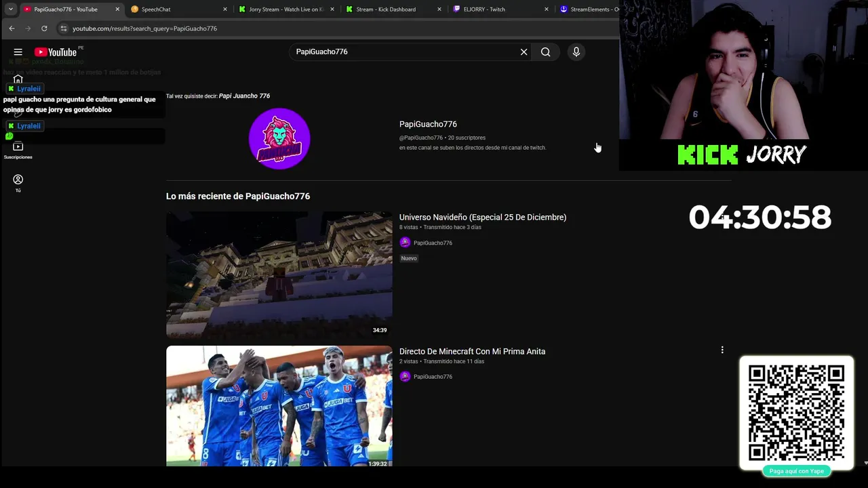Click the suggestion Papi Juancho 776
Screen dimensions: 868x488
244,96
